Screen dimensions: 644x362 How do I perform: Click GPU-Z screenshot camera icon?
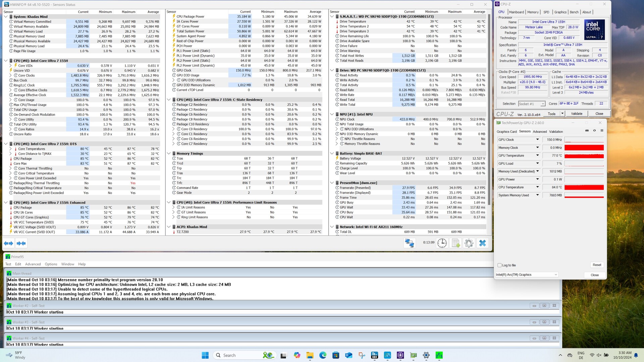[x=587, y=131]
